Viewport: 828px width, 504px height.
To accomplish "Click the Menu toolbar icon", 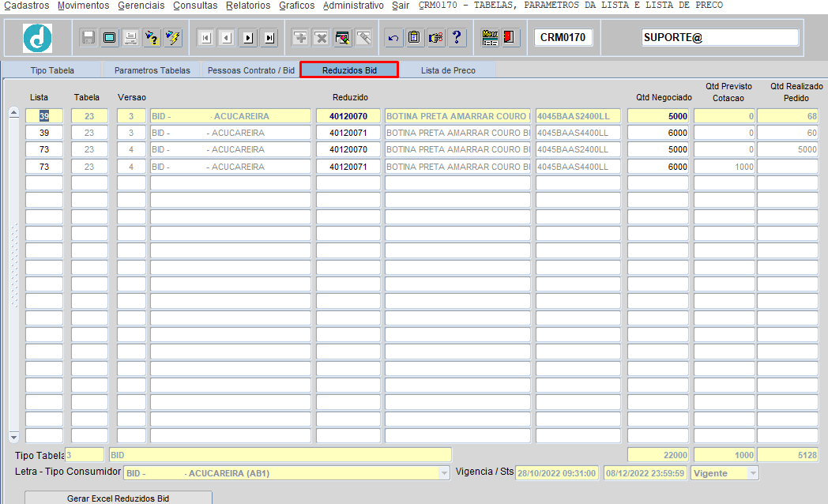I will (490, 37).
